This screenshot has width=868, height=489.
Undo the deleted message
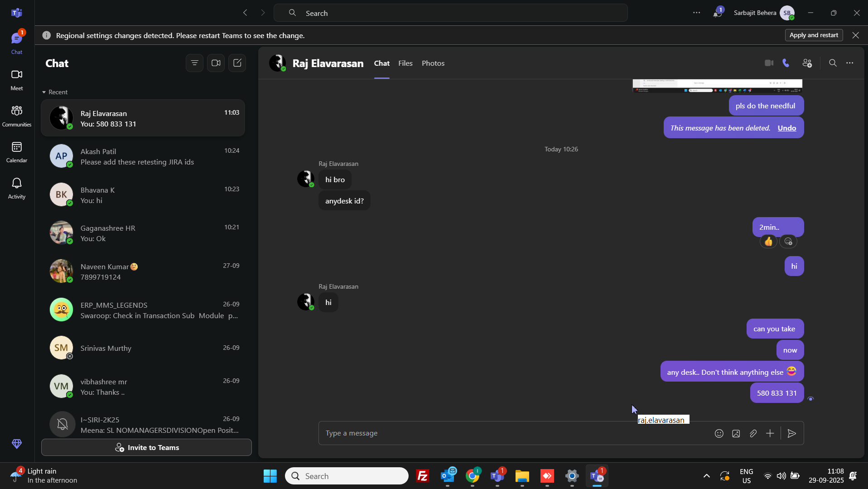[x=787, y=128]
